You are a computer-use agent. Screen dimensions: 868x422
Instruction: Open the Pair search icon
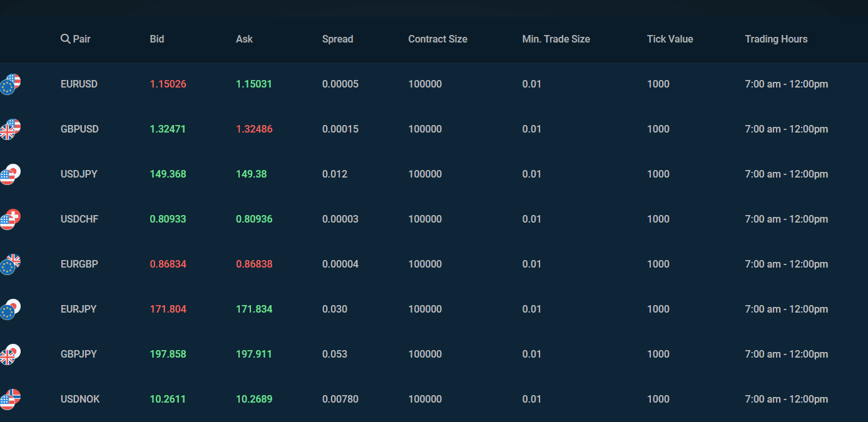(x=65, y=39)
